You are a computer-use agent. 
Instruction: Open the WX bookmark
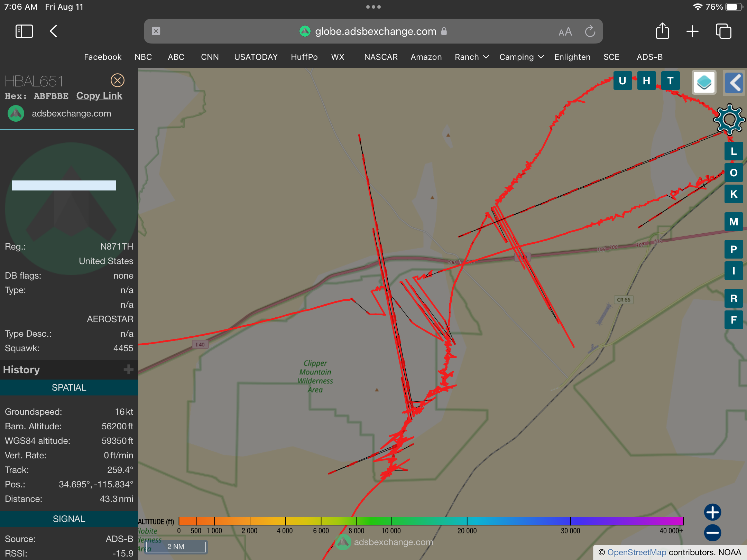(338, 57)
